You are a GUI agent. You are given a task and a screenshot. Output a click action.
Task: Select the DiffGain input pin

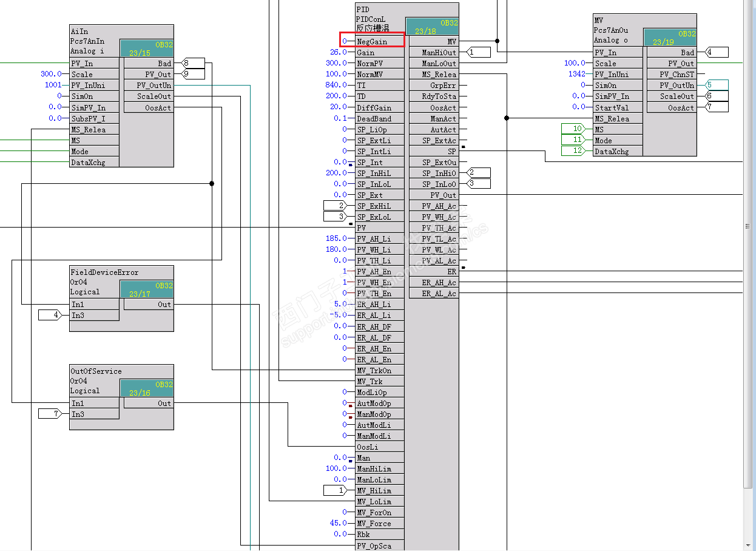tap(379, 107)
